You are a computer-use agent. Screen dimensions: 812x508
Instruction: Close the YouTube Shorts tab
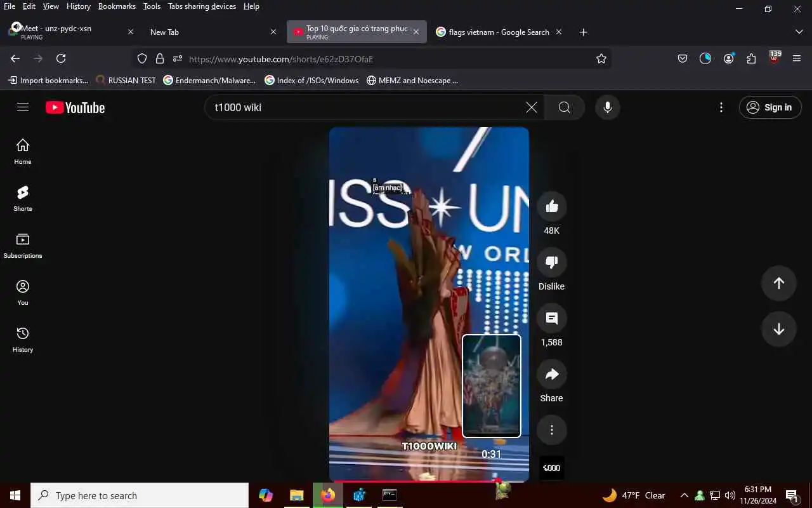pyautogui.click(x=416, y=32)
